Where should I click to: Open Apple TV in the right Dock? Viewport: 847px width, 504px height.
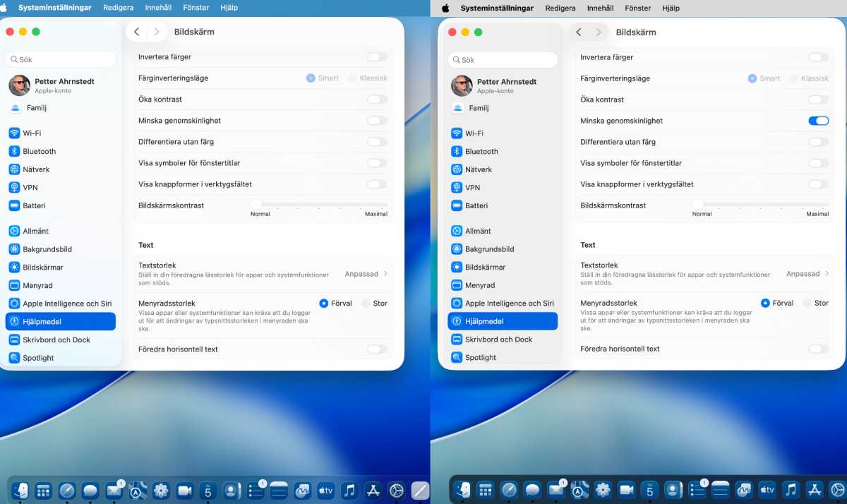pyautogui.click(x=767, y=489)
